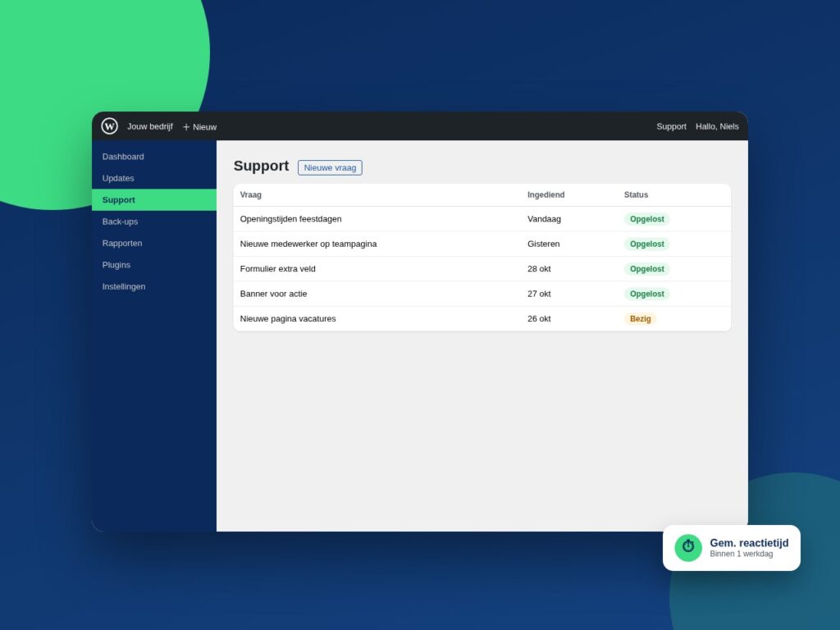Select the Formulier extra veld row
The height and width of the screenshot is (630, 840).
tap(482, 269)
